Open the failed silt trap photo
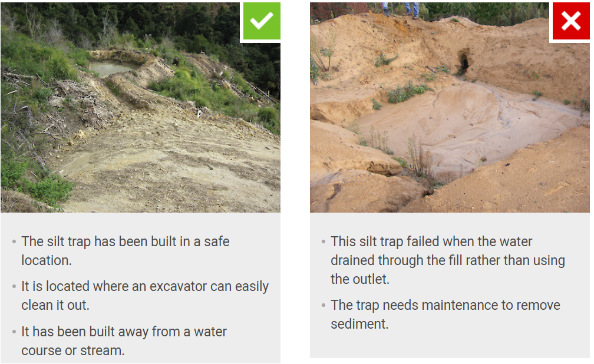 (x=450, y=107)
